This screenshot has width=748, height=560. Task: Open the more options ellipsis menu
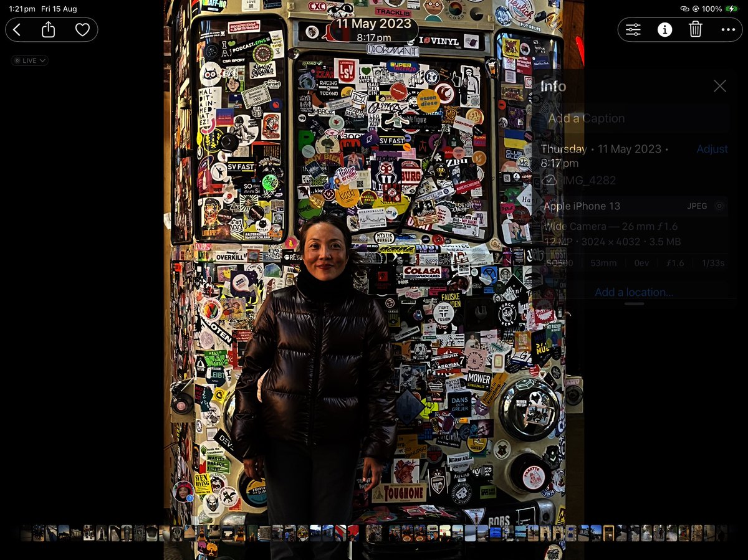(x=727, y=29)
